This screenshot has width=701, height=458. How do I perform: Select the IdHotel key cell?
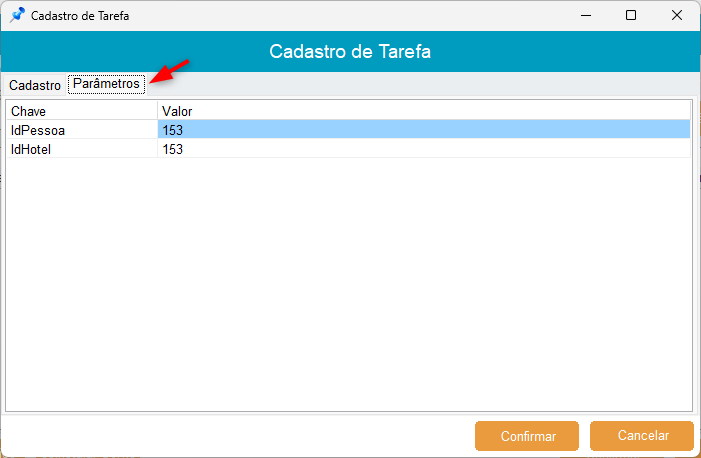(x=82, y=149)
